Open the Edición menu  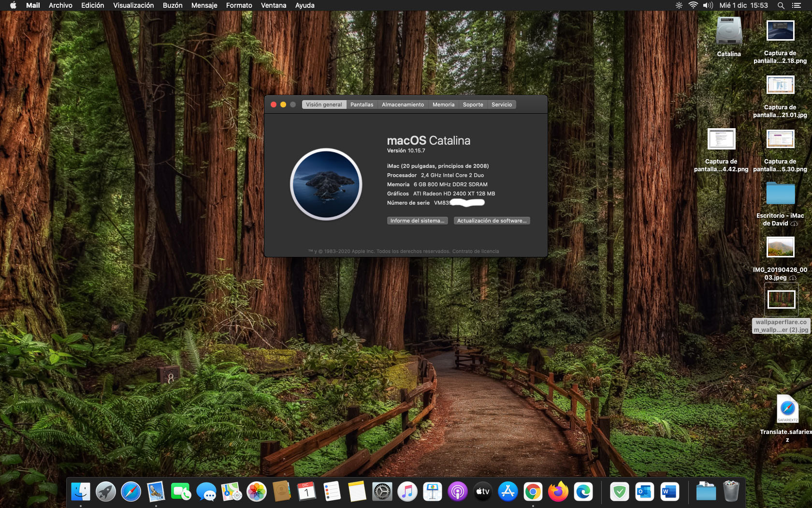(92, 5)
